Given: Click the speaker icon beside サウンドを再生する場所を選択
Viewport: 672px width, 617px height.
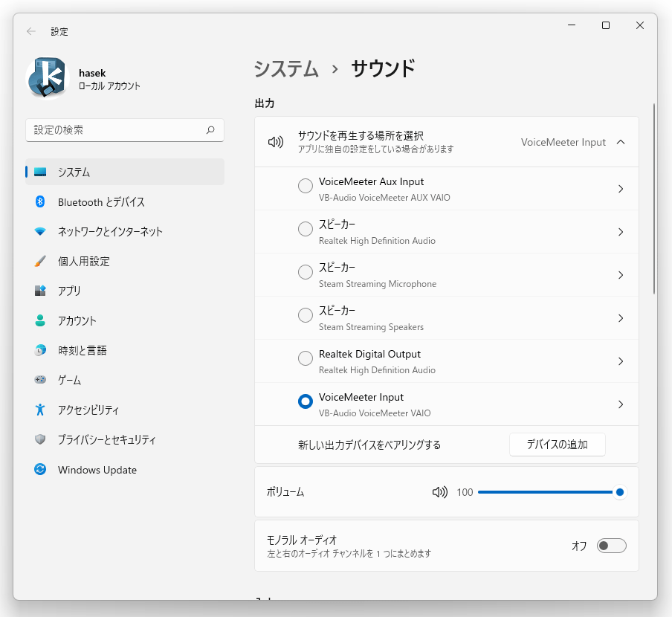Looking at the screenshot, I should point(276,142).
